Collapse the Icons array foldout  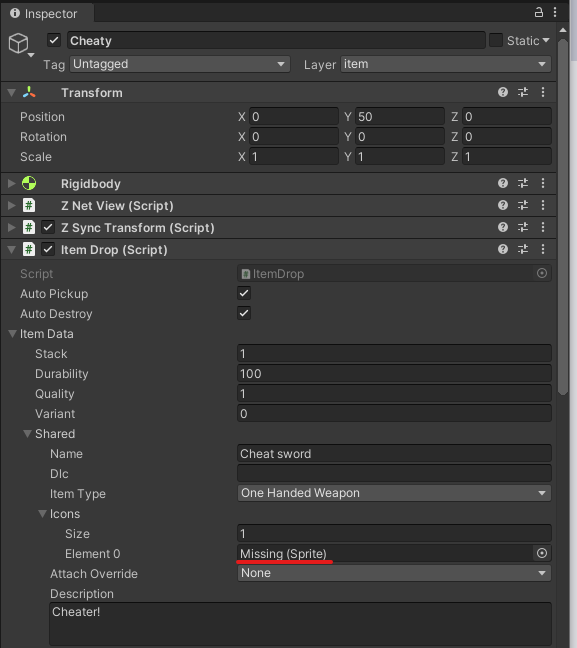click(42, 513)
